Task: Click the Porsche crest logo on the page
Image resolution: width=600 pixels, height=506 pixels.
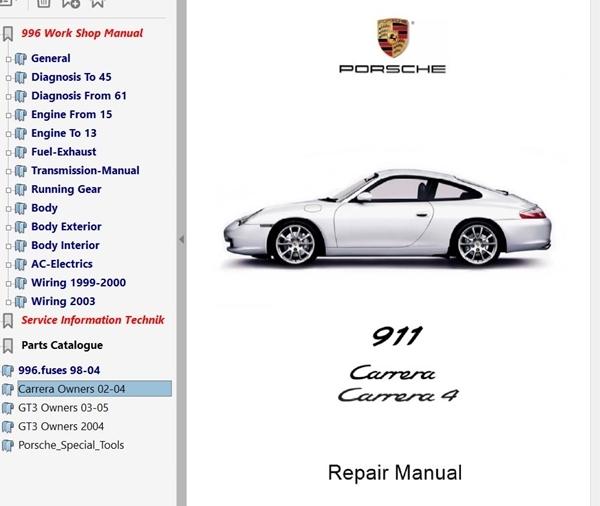Action: click(393, 38)
